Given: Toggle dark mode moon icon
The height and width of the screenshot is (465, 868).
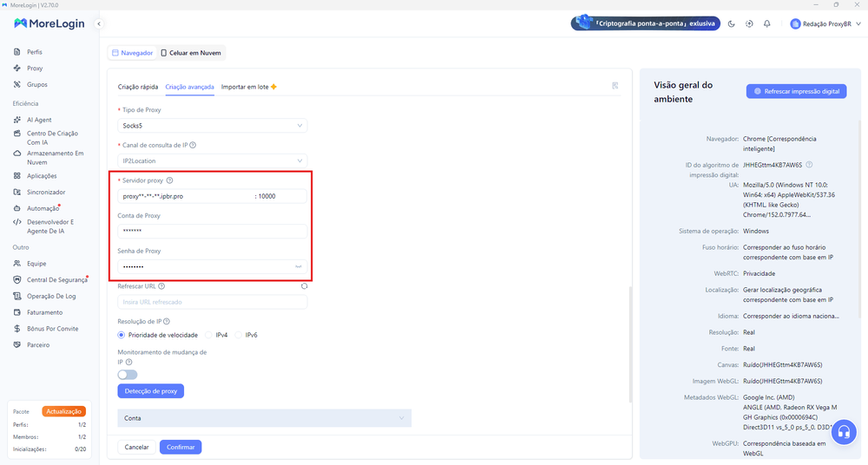Looking at the screenshot, I should (x=731, y=23).
